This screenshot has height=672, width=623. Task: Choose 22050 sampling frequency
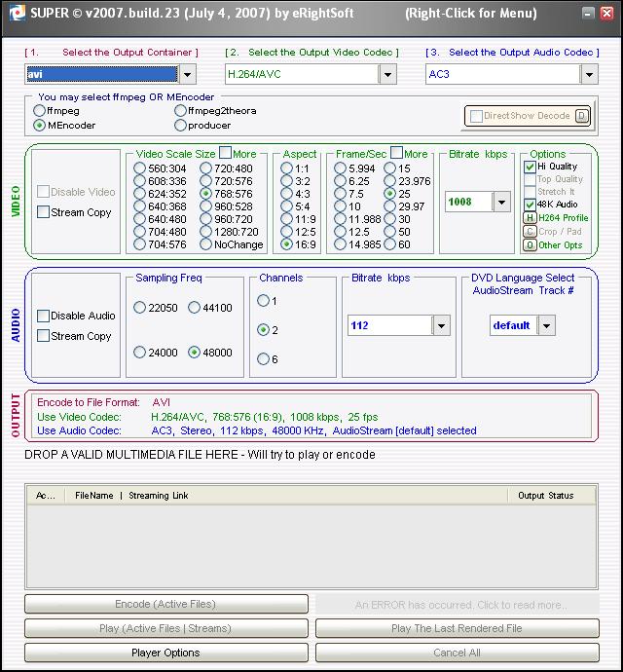click(x=139, y=308)
